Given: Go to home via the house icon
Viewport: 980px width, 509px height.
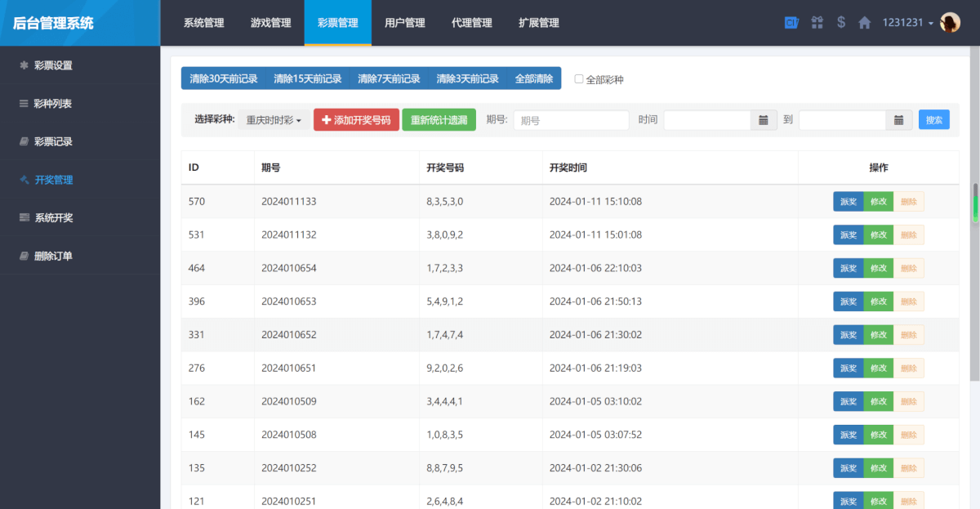Looking at the screenshot, I should point(864,23).
